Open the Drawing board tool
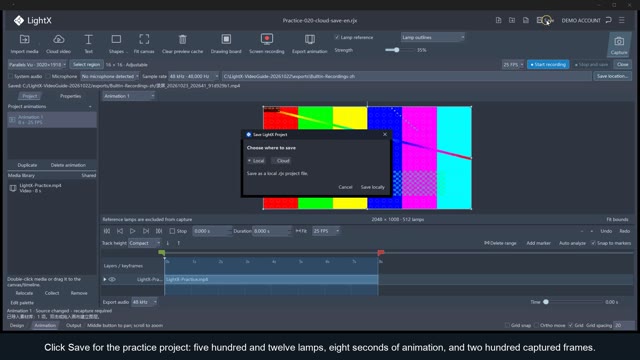The height and width of the screenshot is (360, 640). (226, 44)
